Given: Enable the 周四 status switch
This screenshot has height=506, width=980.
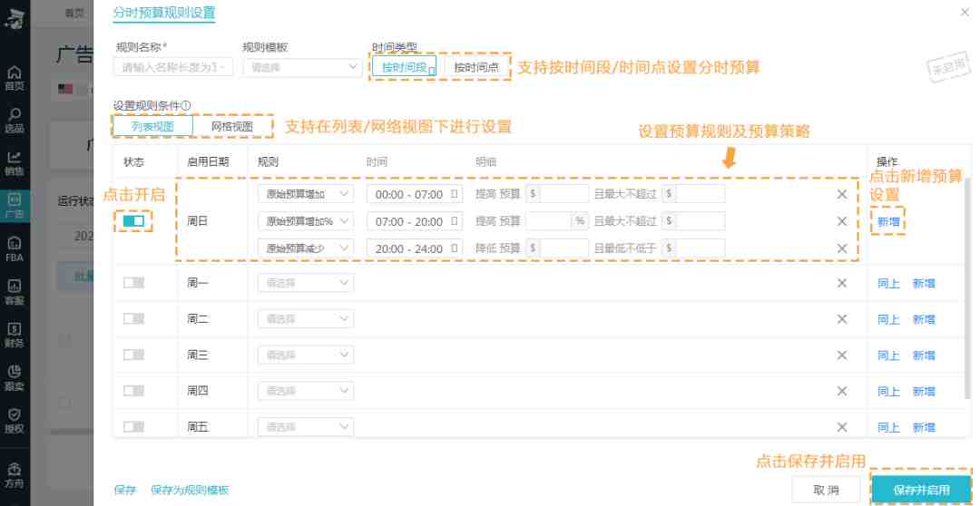Looking at the screenshot, I should tap(133, 391).
